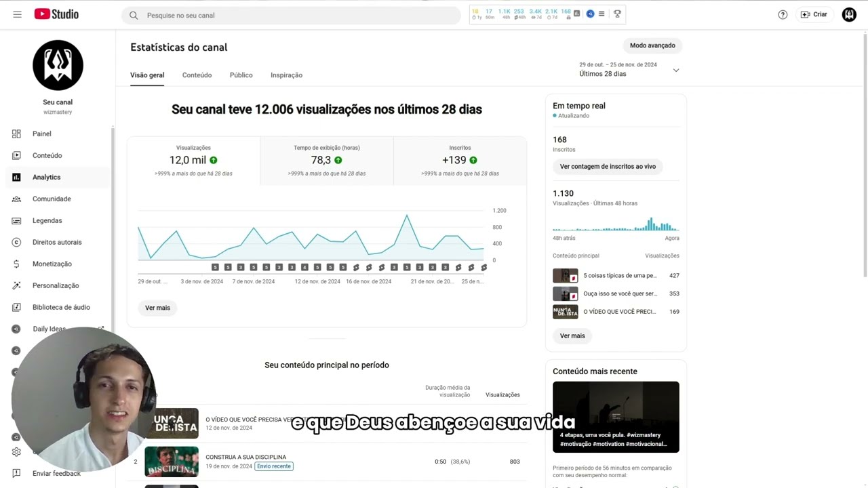Click the CONSTRUA A SUA DISCIPLINA title
Screen dimensions: 868x488
pyautogui.click(x=245, y=457)
